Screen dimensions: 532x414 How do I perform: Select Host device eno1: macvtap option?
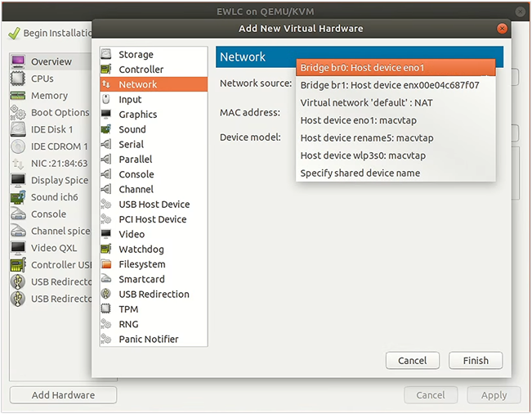coord(396,120)
